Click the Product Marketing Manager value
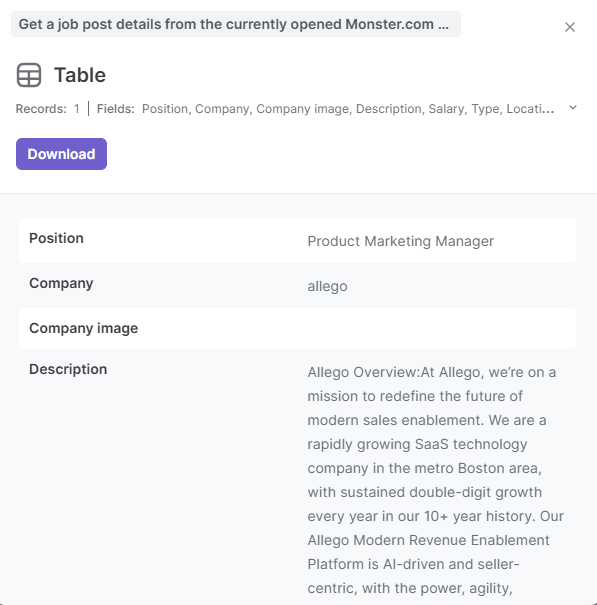This screenshot has height=605, width=597. click(x=401, y=241)
